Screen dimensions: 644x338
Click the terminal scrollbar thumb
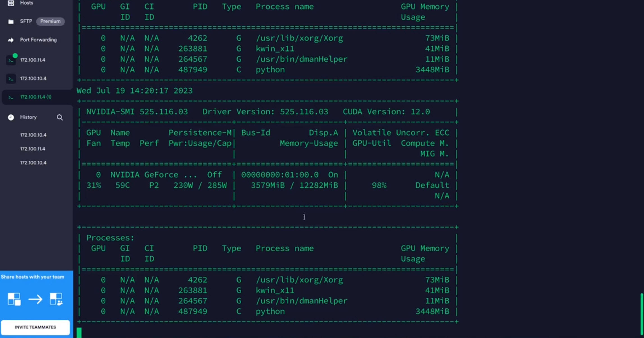642,314
